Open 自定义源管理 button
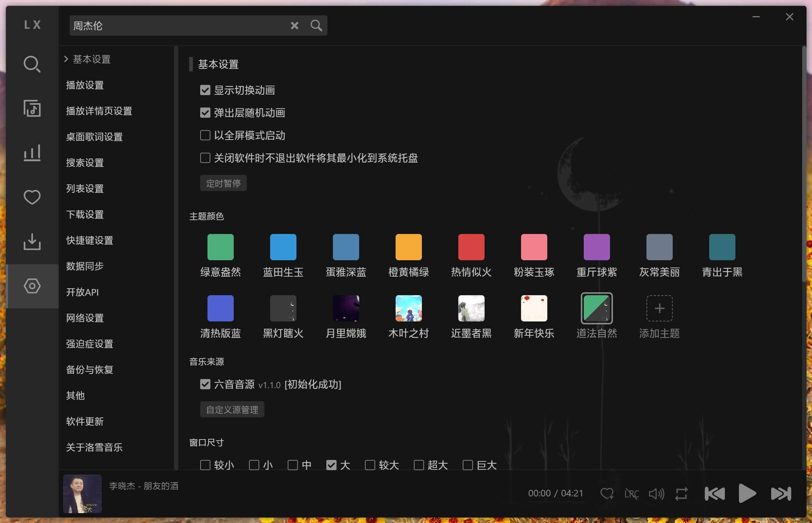This screenshot has width=812, height=523. (x=232, y=409)
